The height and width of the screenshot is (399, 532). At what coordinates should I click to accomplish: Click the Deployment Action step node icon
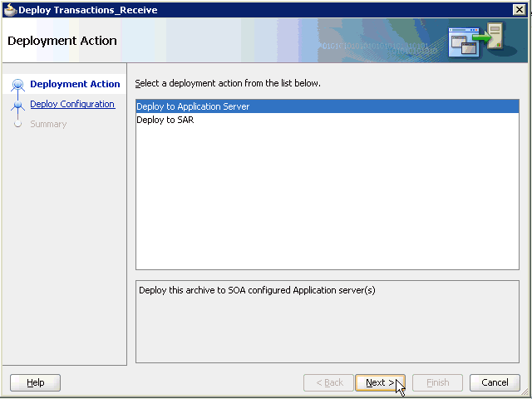[x=17, y=85]
